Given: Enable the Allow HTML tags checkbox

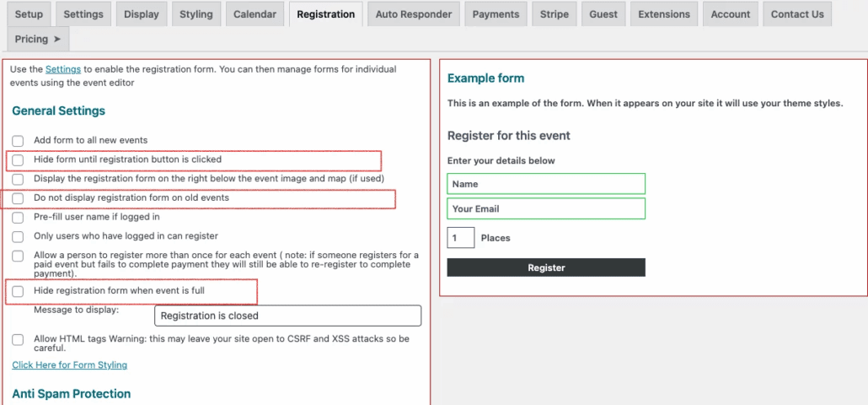Looking at the screenshot, I should coord(18,340).
